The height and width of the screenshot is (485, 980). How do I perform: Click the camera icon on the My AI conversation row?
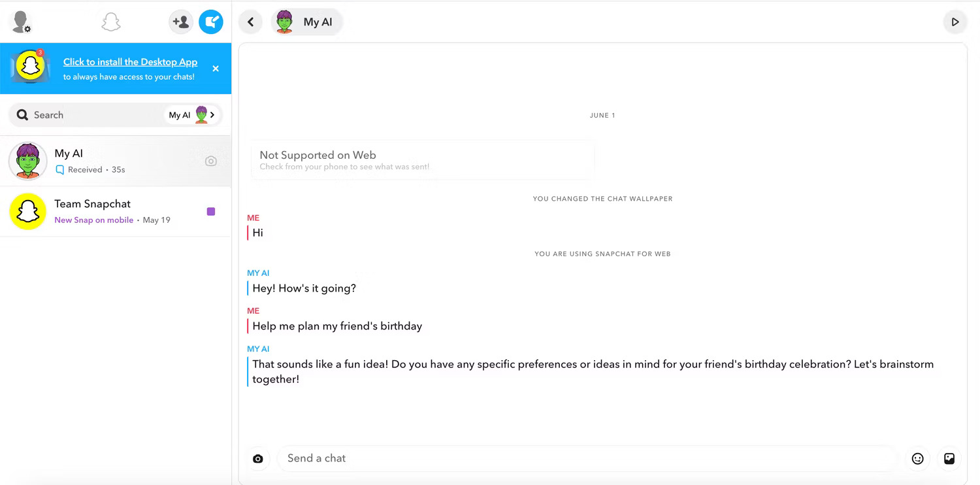[x=210, y=161]
